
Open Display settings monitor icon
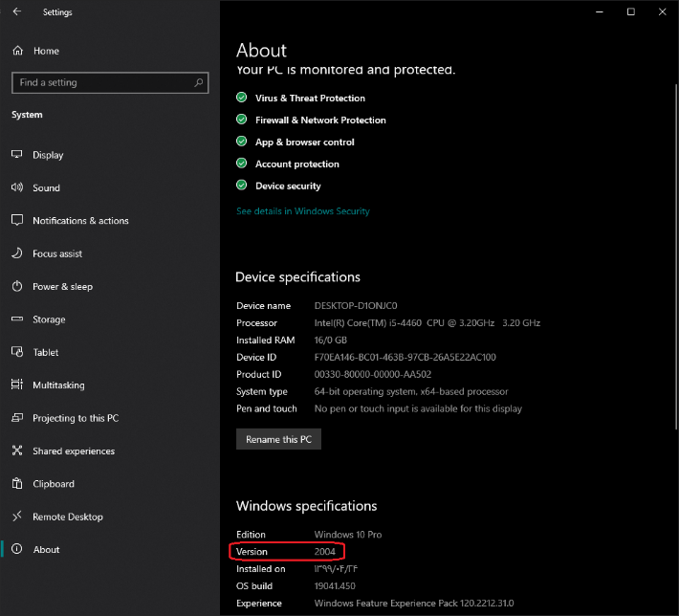click(x=17, y=154)
